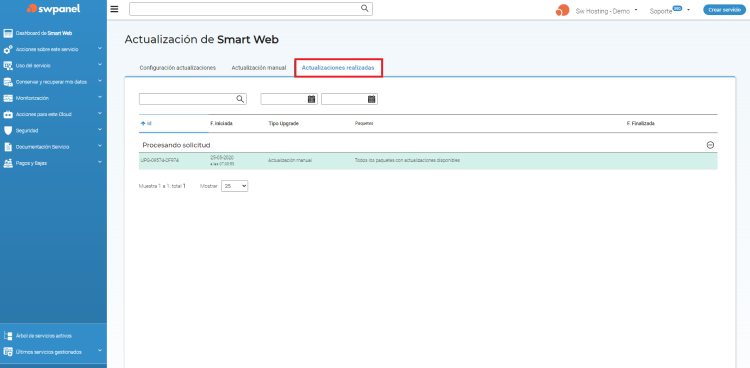Click the Seguridad shield icon
This screenshot has height=368, width=750.
(8, 130)
